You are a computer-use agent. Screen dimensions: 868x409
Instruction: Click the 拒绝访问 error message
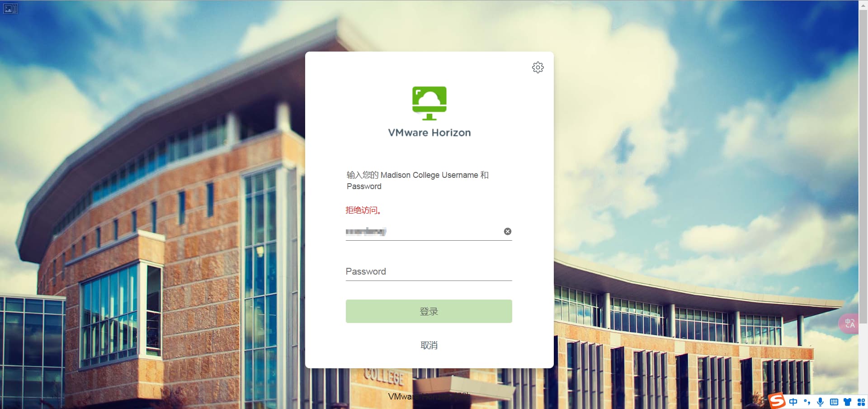tap(364, 210)
